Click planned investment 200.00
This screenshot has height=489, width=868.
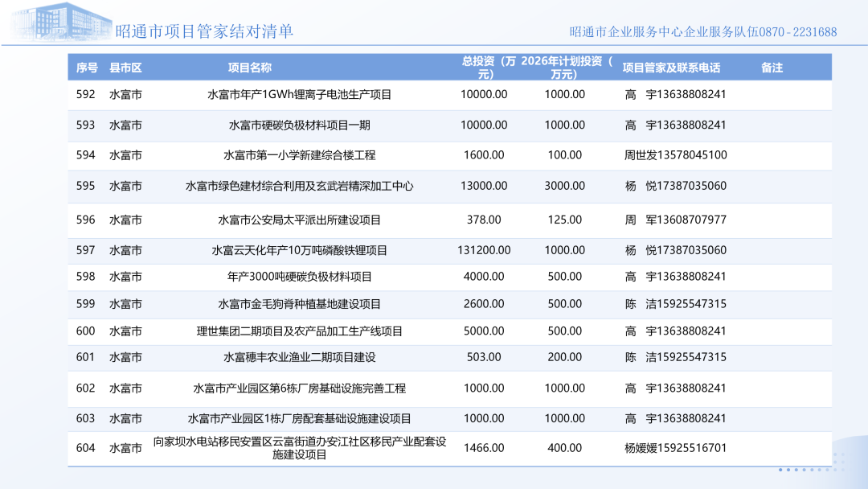[565, 357]
